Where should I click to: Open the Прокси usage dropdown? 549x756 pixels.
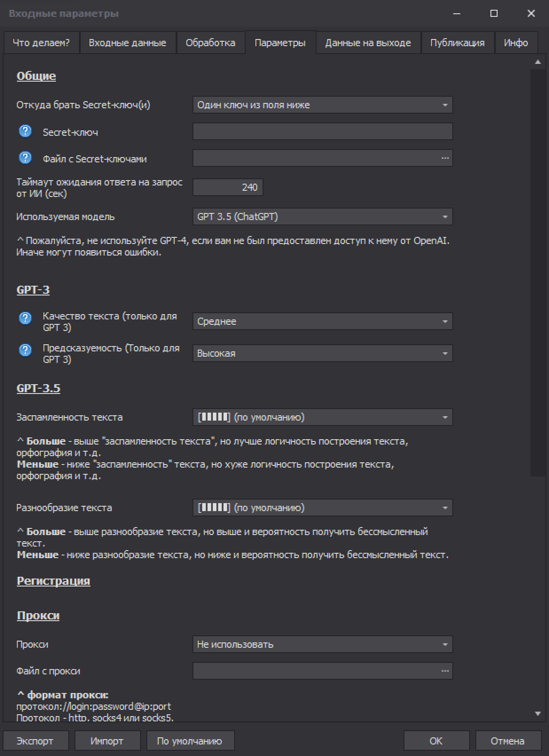coord(322,645)
